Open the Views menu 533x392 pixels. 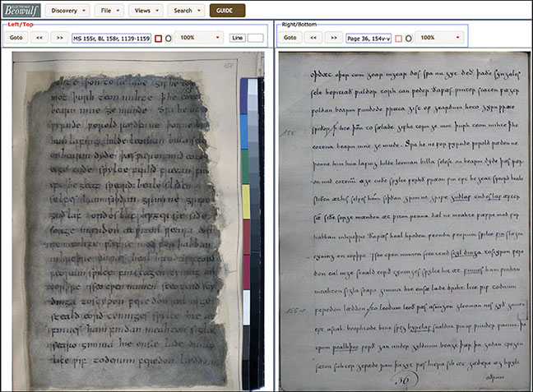146,11
